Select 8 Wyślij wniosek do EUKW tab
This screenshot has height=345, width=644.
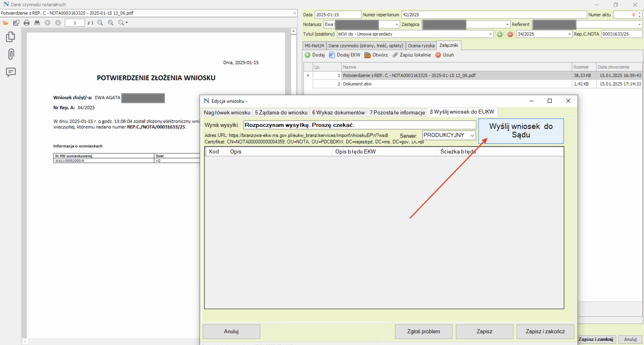462,112
